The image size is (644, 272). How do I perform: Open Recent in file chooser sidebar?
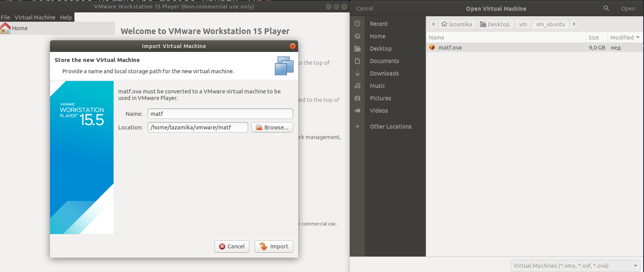[378, 24]
